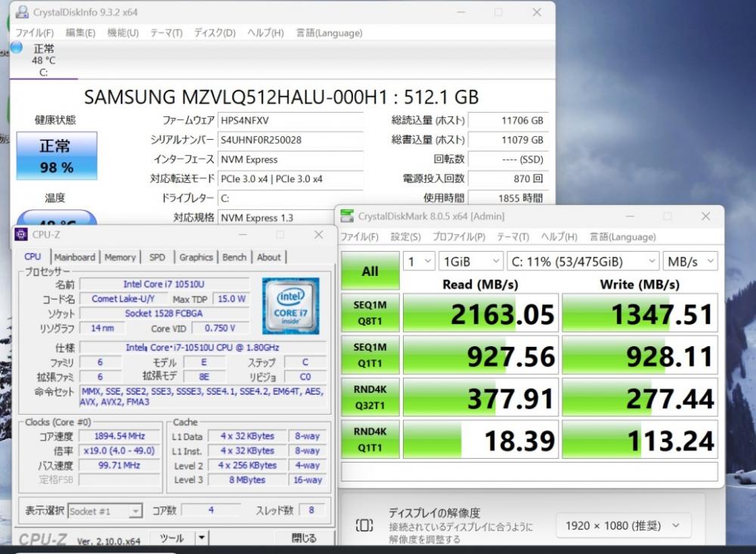
Task: Run RND4K Q32T1 test
Action: [370, 398]
